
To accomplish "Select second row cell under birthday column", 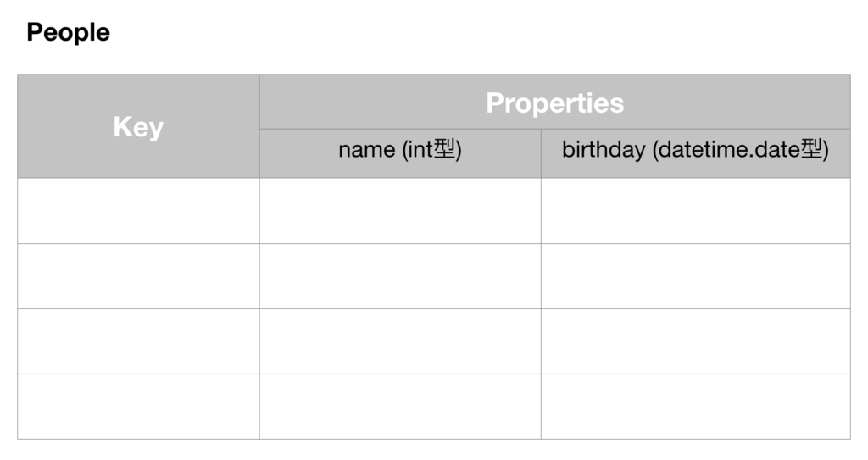I will click(696, 276).
